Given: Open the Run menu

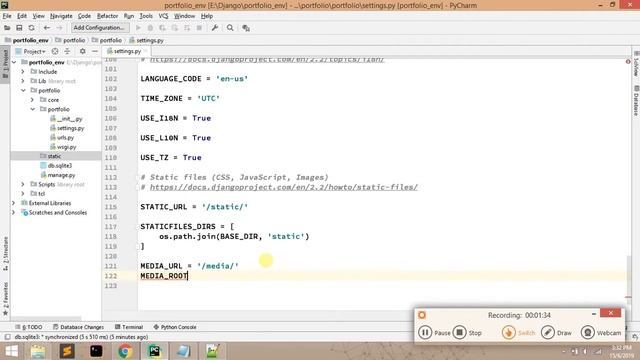Looking at the screenshot, I should coord(129,16).
